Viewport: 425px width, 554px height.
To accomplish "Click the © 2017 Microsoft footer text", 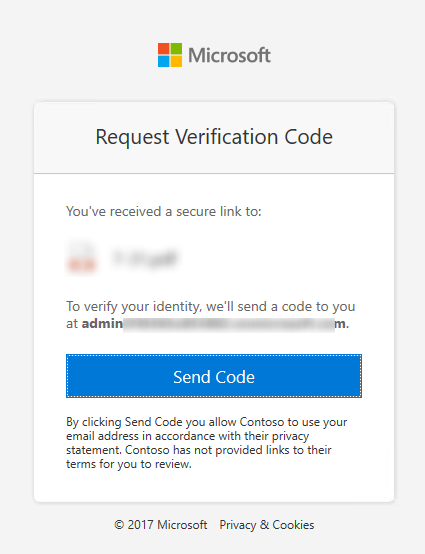I will click(161, 525).
